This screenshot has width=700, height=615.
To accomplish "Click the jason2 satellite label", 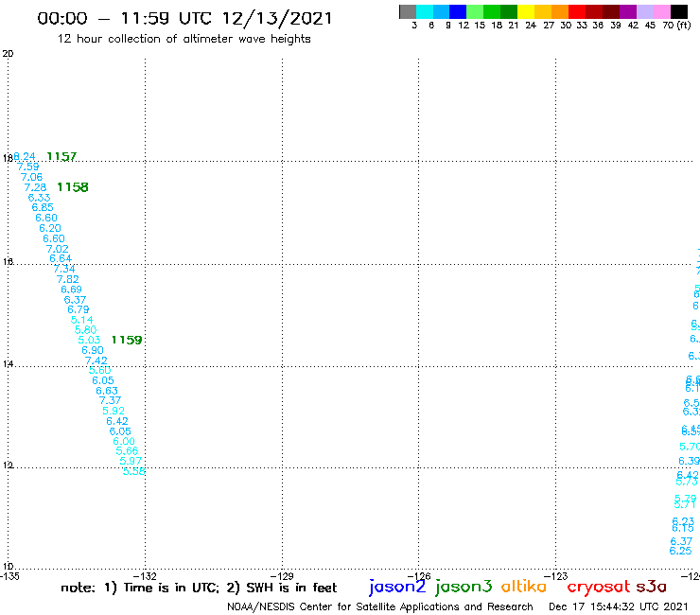I will tap(397, 588).
